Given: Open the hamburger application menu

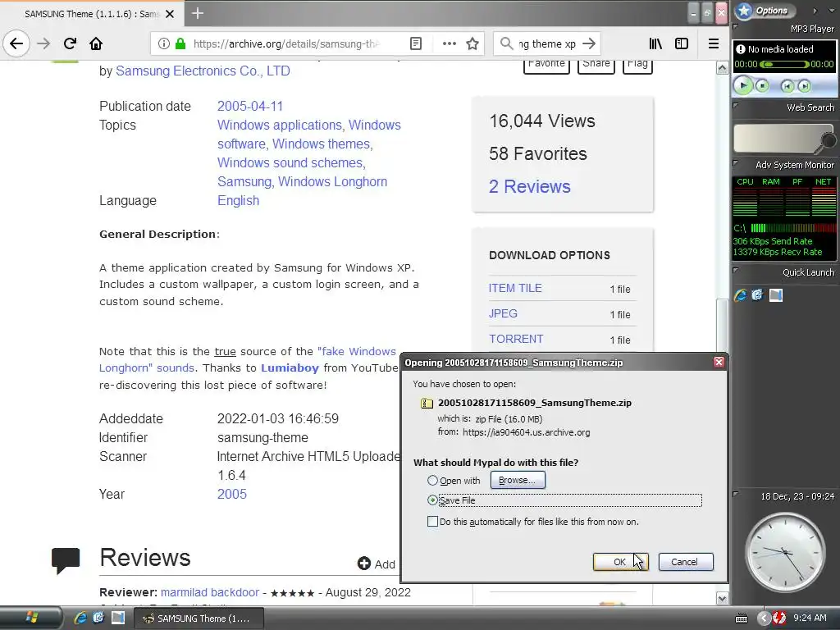Looking at the screenshot, I should point(714,43).
